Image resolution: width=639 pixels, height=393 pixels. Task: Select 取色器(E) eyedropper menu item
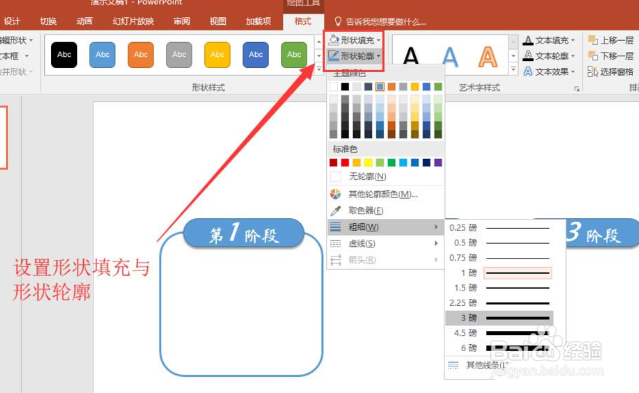(x=385, y=210)
